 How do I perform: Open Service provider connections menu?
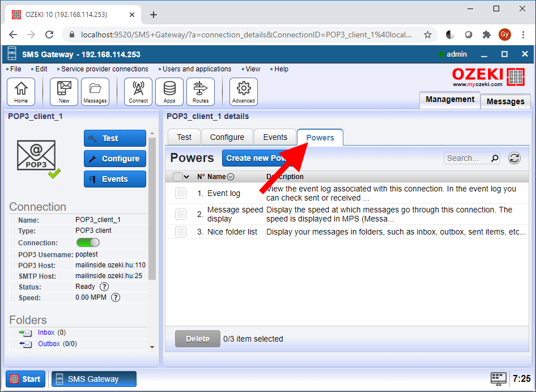pos(105,69)
